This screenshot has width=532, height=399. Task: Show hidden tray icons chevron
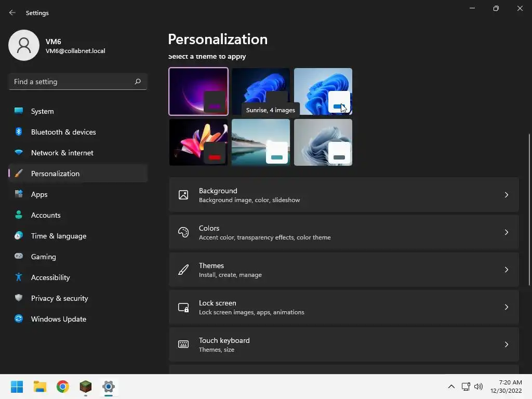click(x=451, y=387)
